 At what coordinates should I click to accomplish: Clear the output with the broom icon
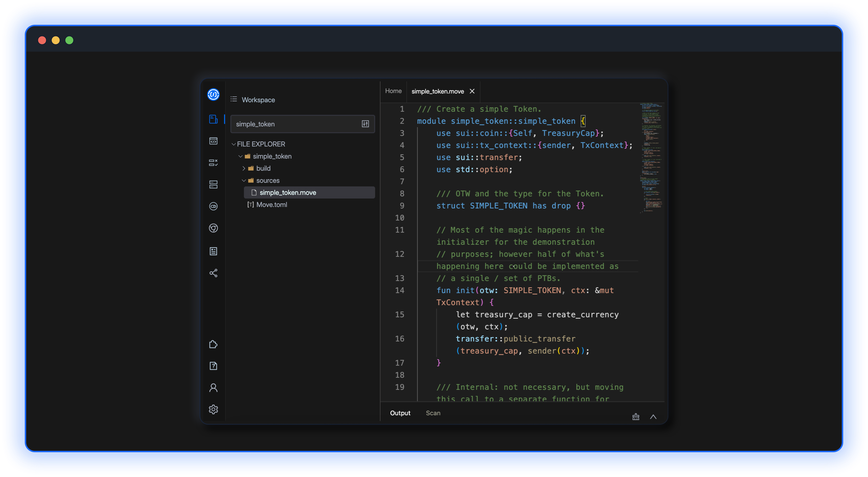click(x=636, y=416)
